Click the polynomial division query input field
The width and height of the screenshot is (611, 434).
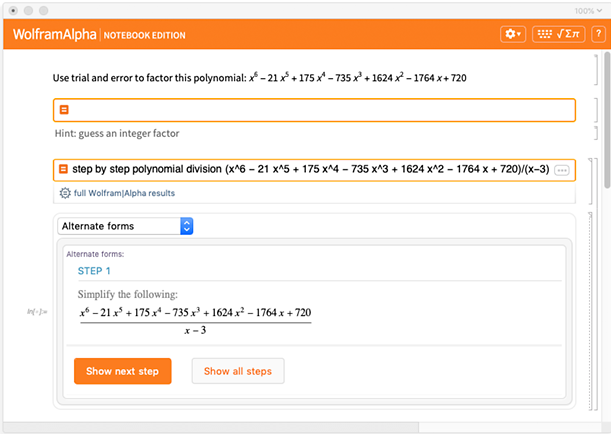(x=314, y=170)
